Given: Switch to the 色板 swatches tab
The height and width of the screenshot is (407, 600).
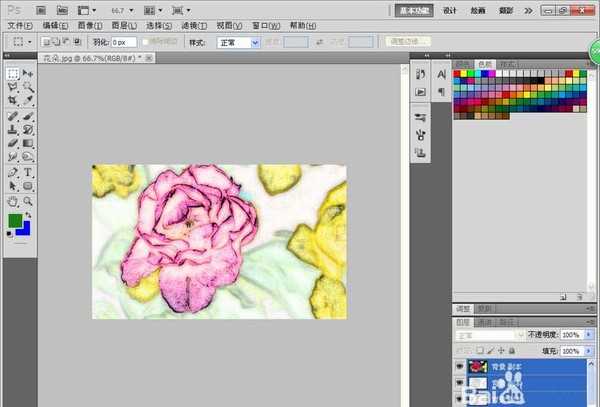Looking at the screenshot, I should pyautogui.click(x=485, y=62).
